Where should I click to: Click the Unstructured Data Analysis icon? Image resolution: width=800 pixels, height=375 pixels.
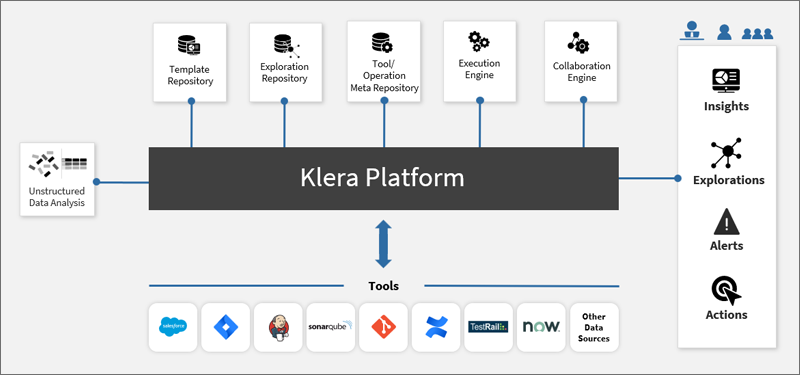(x=57, y=163)
